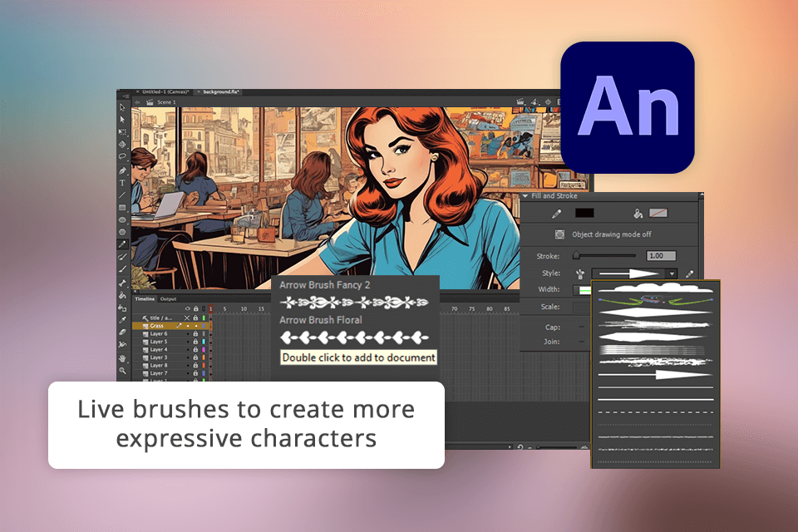This screenshot has width=798, height=532.
Task: Select the classic Brush tool
Action: [x=122, y=269]
